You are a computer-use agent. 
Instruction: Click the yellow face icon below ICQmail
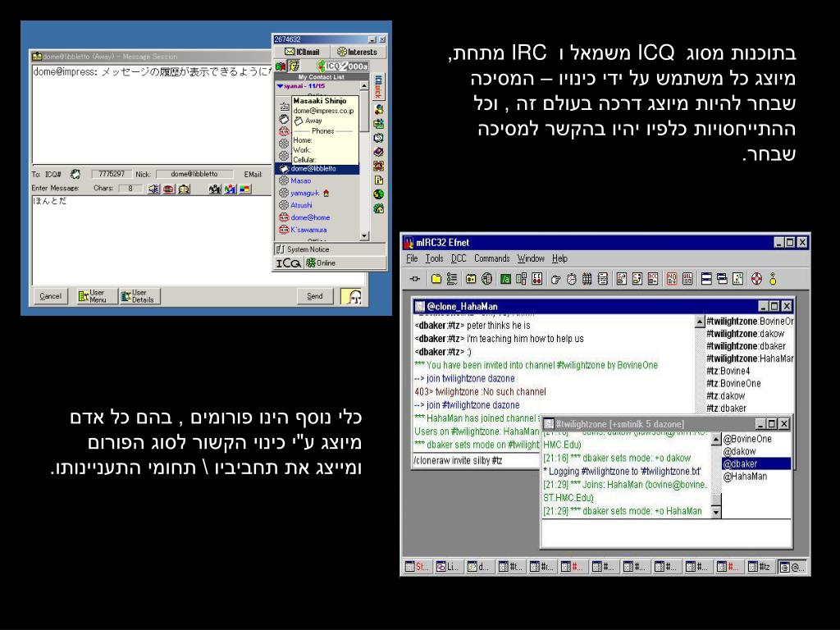click(x=294, y=66)
